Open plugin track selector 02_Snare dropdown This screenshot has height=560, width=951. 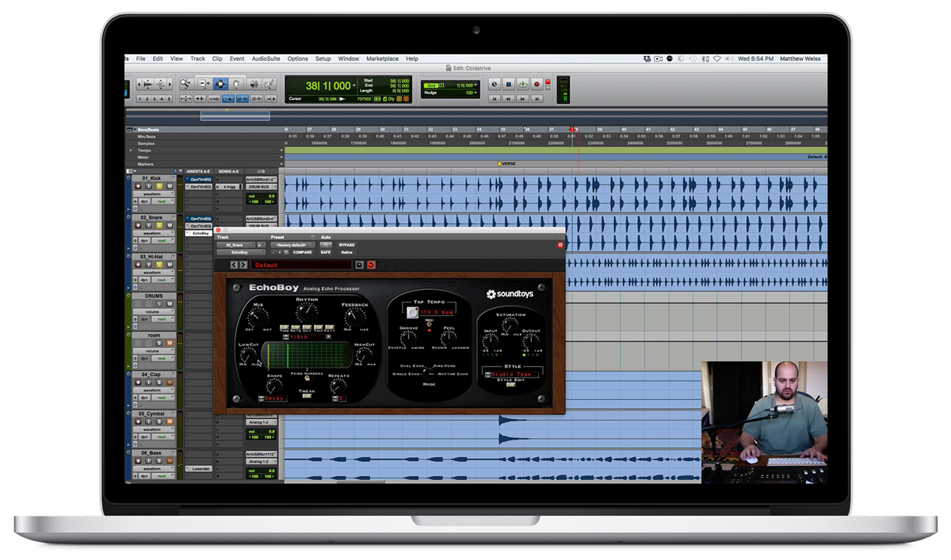236,245
